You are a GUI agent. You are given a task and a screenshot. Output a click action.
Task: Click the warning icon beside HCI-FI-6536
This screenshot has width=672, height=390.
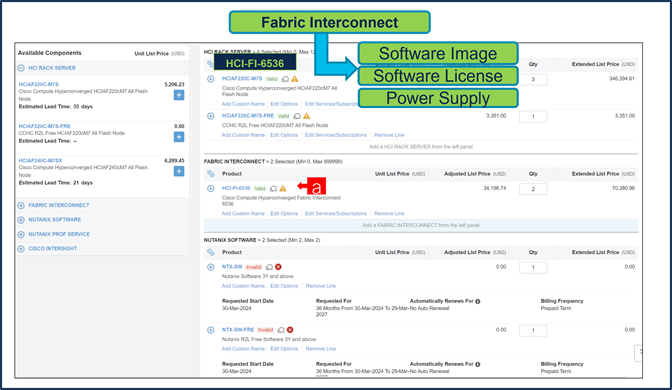pyautogui.click(x=283, y=189)
